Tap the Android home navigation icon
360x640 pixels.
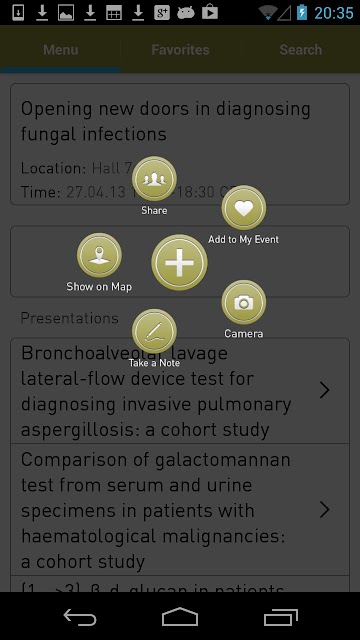[180, 617]
